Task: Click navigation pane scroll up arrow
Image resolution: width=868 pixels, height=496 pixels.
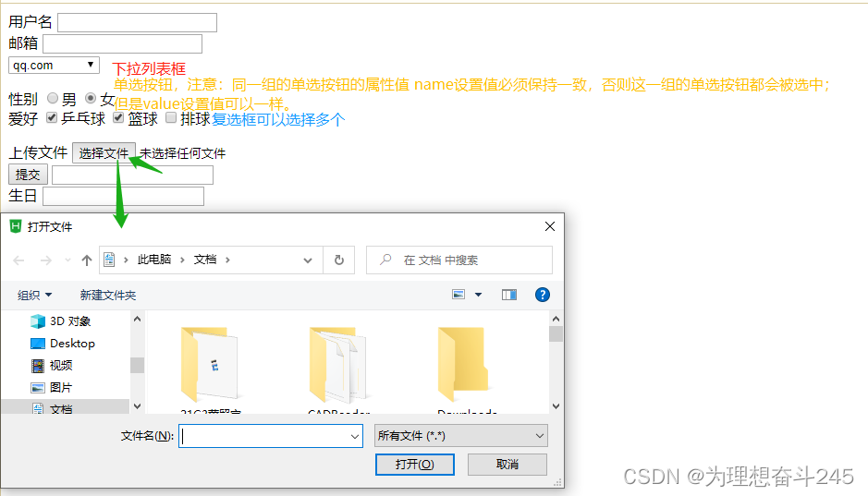Action: [138, 319]
